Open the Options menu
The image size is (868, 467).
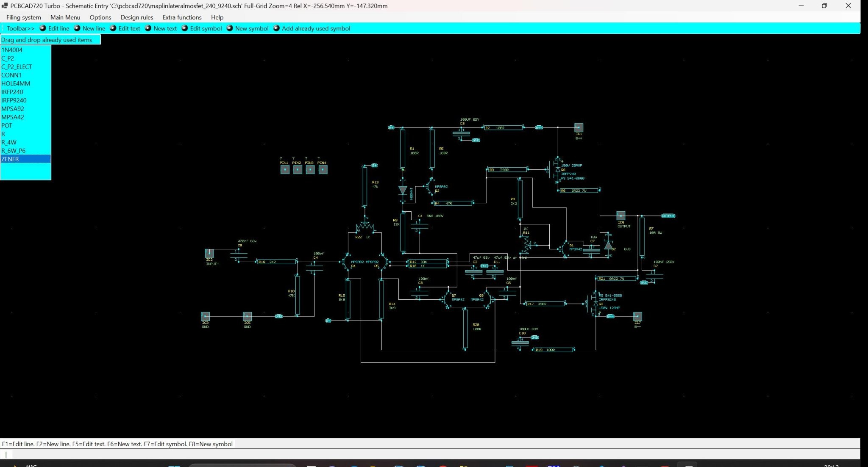(100, 17)
